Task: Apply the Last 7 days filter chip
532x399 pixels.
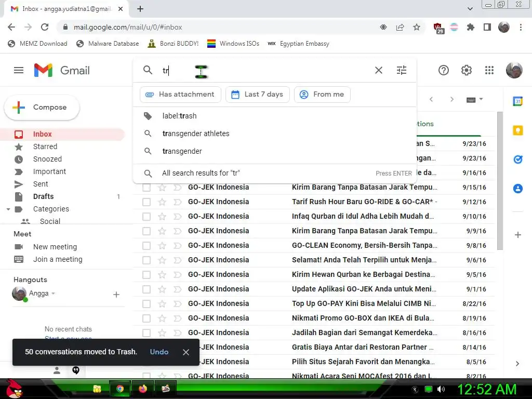Action: pos(258,95)
